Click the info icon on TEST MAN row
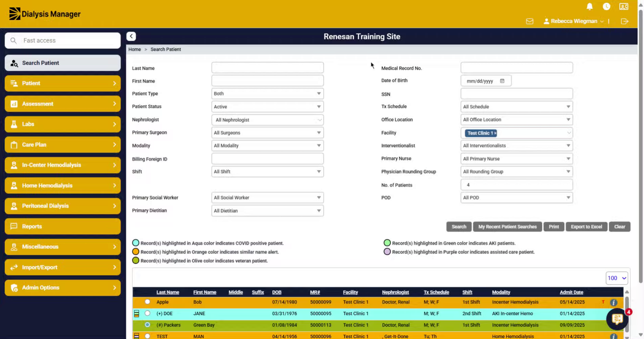 coord(613,336)
